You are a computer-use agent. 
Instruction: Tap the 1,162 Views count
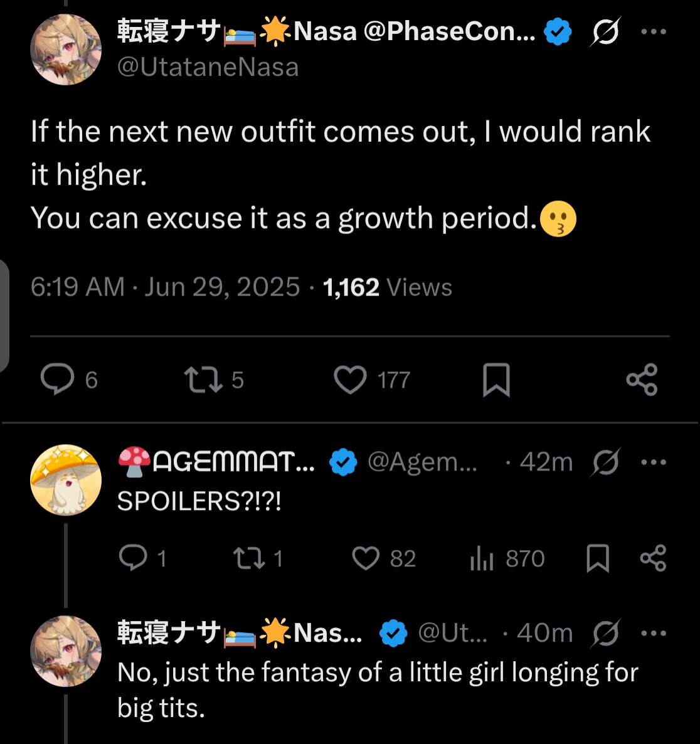click(387, 287)
